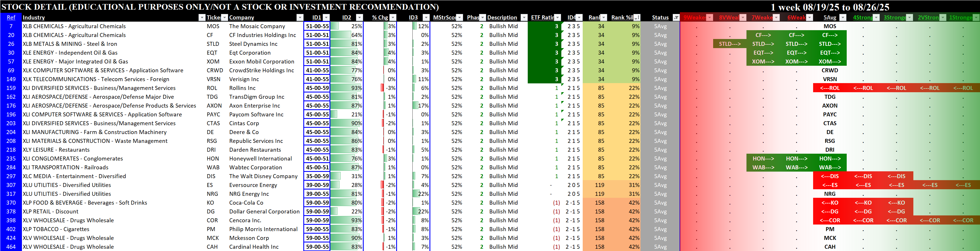
Task: Open the ID1 column filter dropdown
Action: (x=326, y=17)
